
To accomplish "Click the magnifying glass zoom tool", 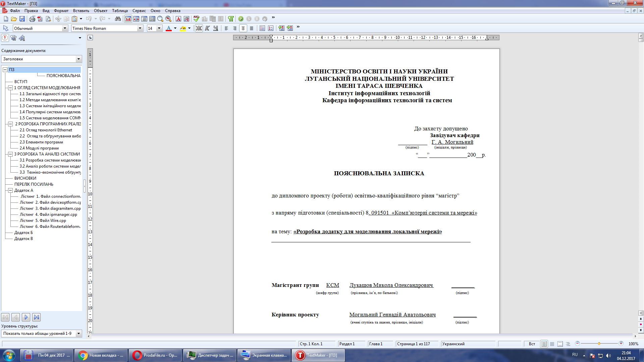I will point(160,19).
